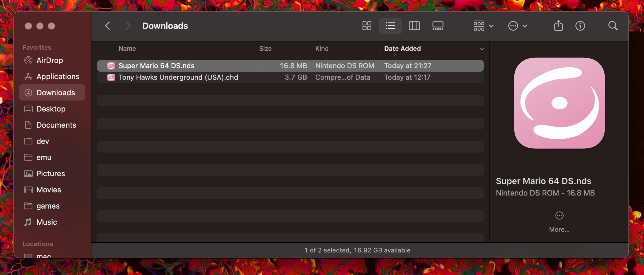Screen dimensions: 644x275
Task: Click the emu folder icon
Action: tap(28, 157)
